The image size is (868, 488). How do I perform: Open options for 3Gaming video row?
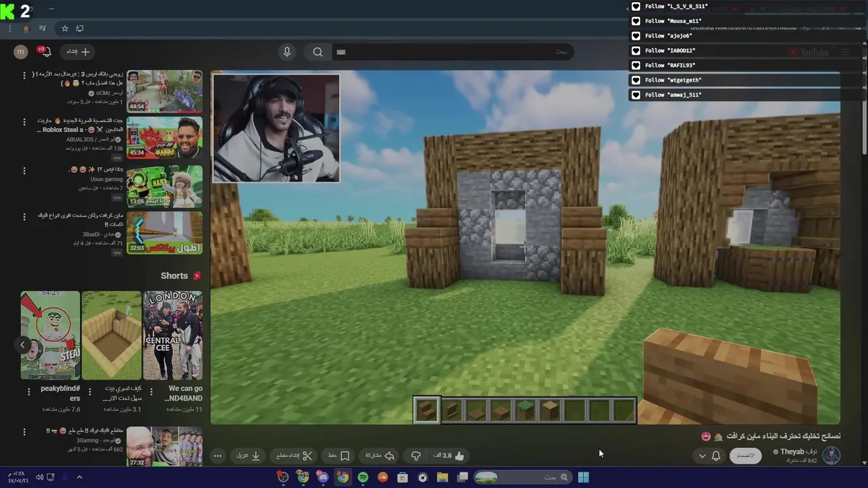point(24,432)
